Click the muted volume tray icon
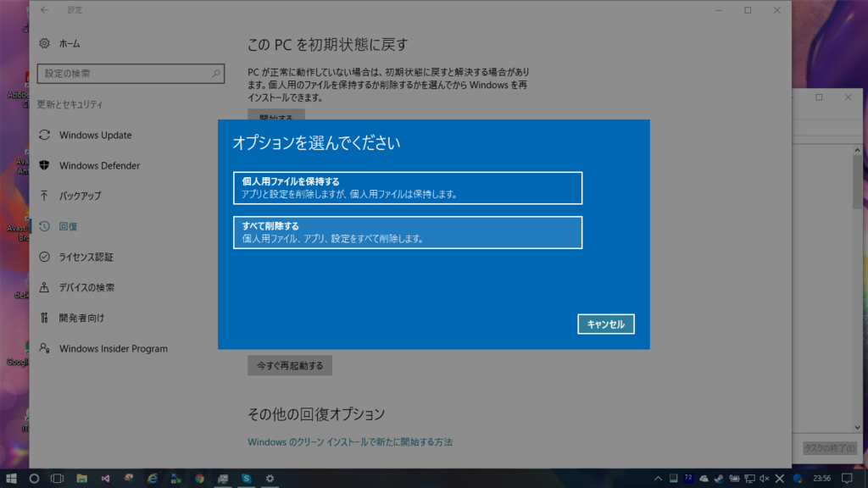 point(765,479)
